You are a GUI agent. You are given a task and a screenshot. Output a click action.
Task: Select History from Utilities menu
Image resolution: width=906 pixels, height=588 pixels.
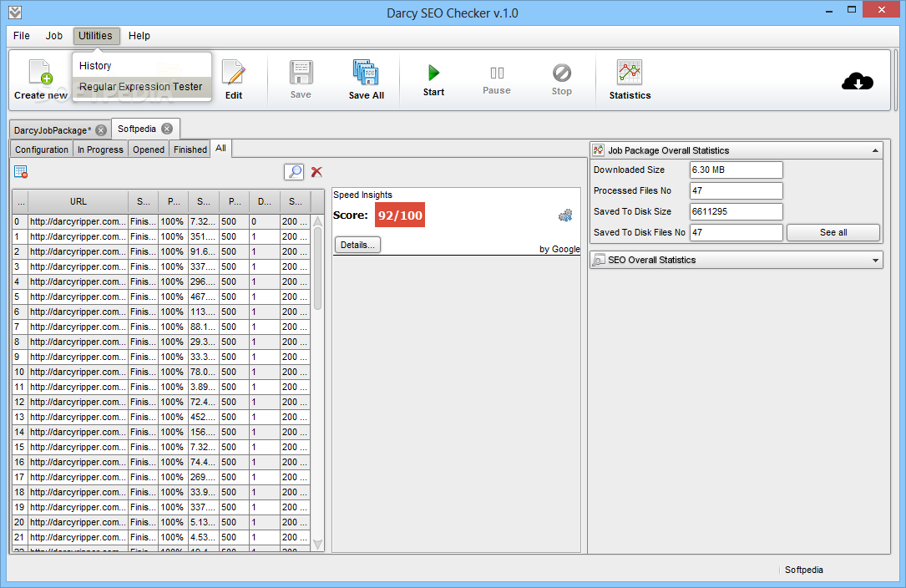point(142,66)
